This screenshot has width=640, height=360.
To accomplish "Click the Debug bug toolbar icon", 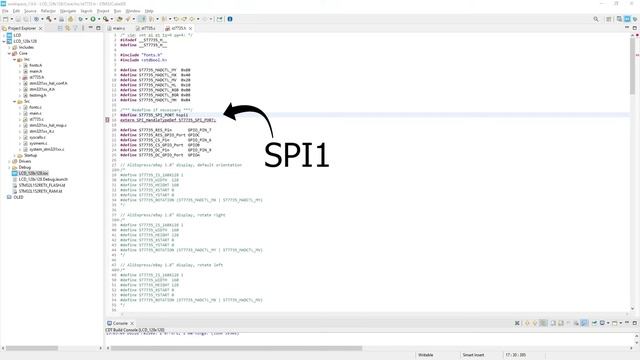I will 80,19.
